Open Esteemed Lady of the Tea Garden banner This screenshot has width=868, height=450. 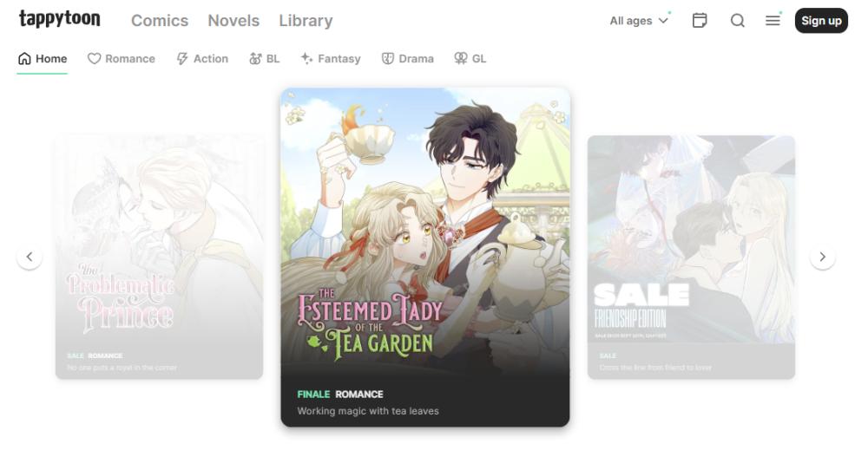425,257
